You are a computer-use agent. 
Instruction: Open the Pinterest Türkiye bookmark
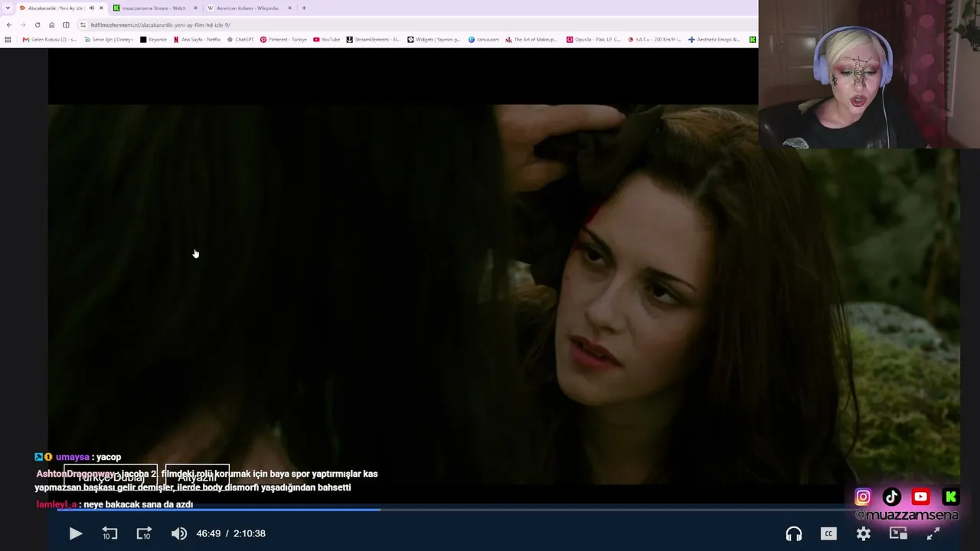pos(283,39)
